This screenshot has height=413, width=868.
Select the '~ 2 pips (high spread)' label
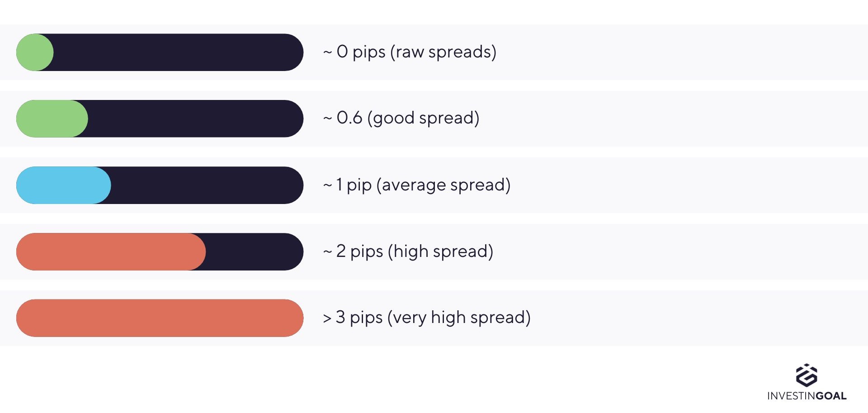pyautogui.click(x=408, y=251)
